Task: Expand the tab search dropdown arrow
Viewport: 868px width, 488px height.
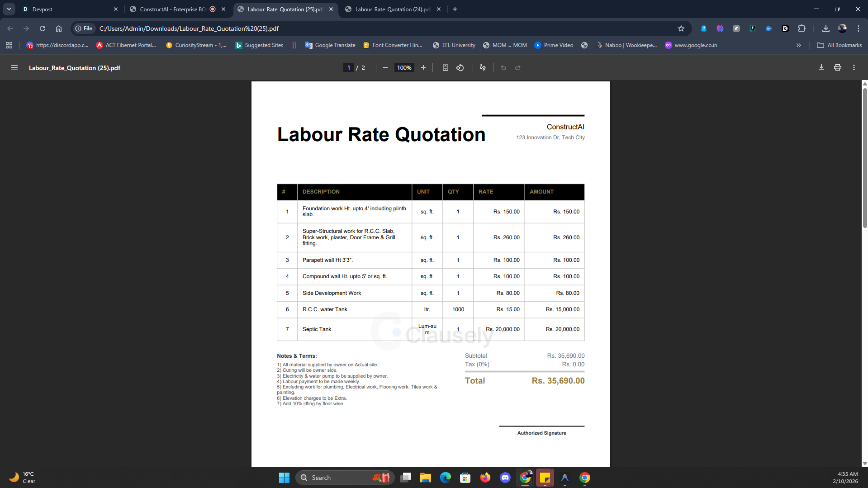Action: point(9,9)
